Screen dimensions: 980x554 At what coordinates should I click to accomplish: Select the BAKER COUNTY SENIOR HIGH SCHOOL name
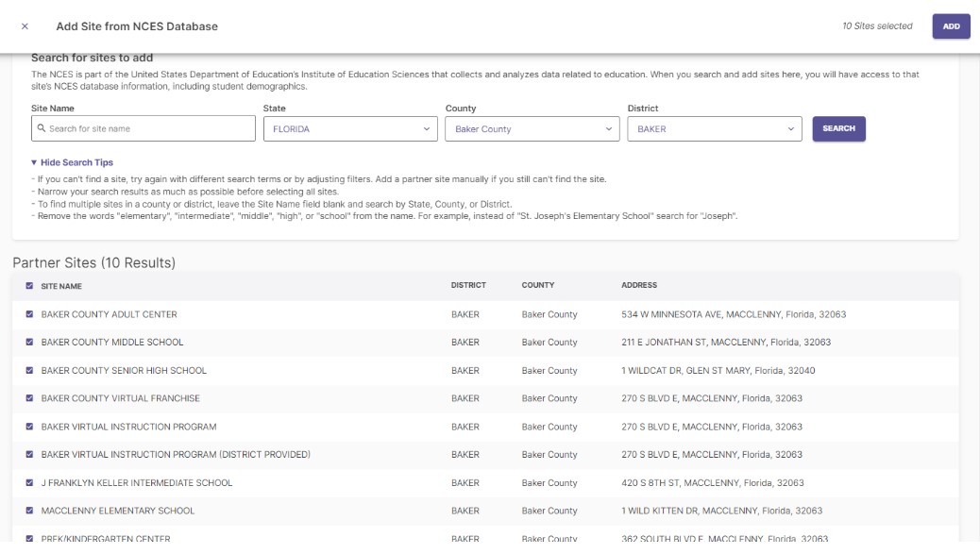[x=124, y=370]
